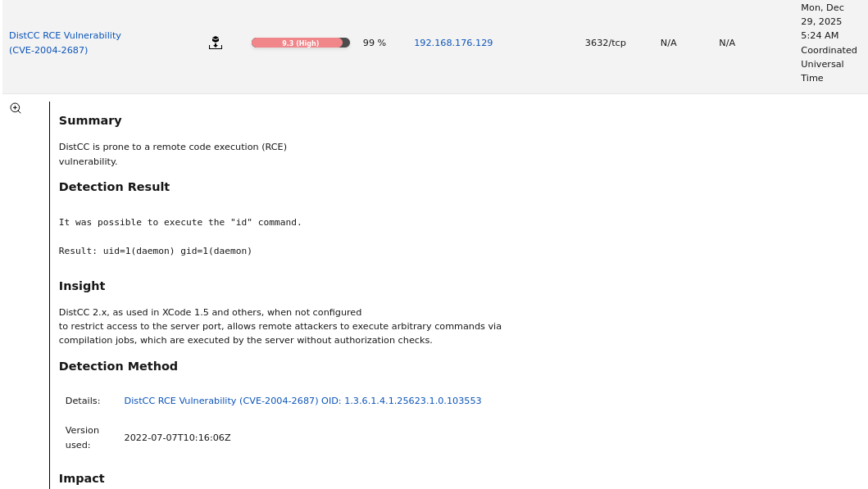Open the DistCC OID 1.3.6.1.4.1.25623.1.0.103553 detection link

(x=302, y=401)
